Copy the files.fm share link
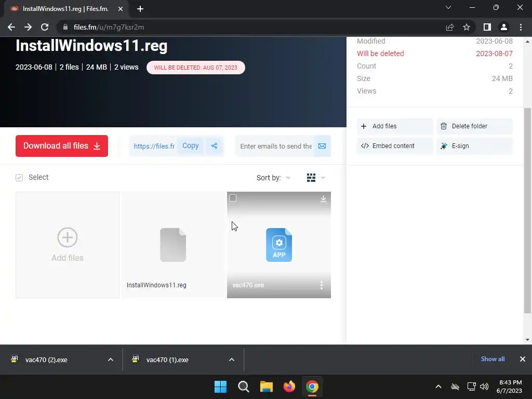Image resolution: width=532 pixels, height=399 pixels. [x=190, y=146]
